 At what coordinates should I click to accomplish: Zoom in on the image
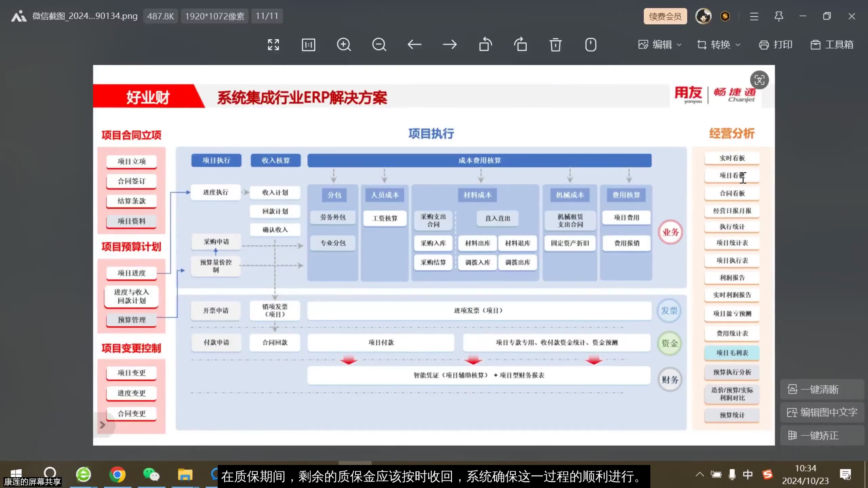coord(344,44)
